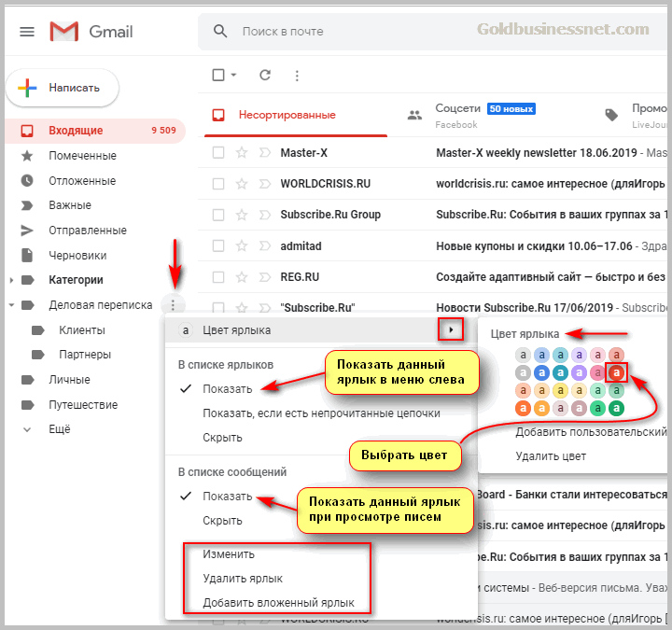This screenshot has height=630, width=672.
Task: Switch to Соцсети tab
Action: [485, 116]
